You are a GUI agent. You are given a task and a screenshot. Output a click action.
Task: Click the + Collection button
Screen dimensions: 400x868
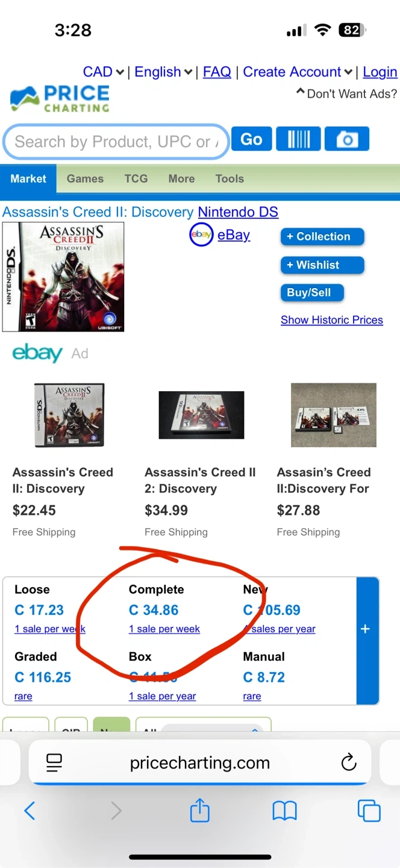[x=322, y=237]
